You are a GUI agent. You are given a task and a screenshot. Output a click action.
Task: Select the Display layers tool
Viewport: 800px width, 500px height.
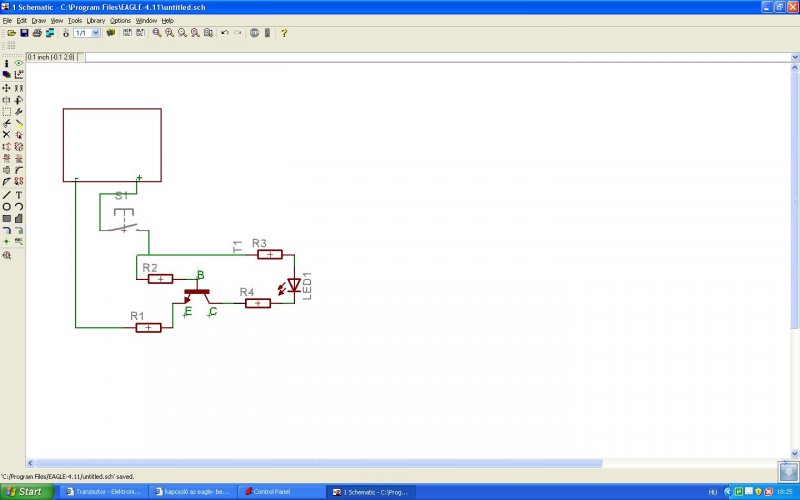pyautogui.click(x=6, y=74)
